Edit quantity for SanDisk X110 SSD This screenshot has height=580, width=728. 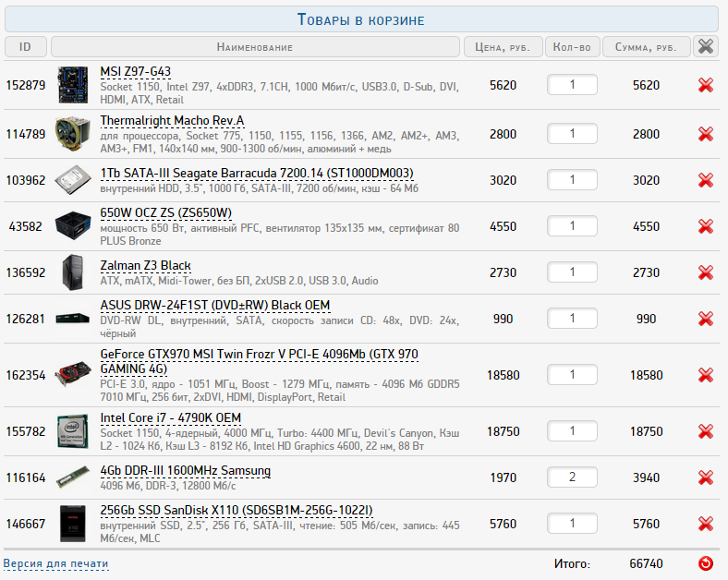572,524
